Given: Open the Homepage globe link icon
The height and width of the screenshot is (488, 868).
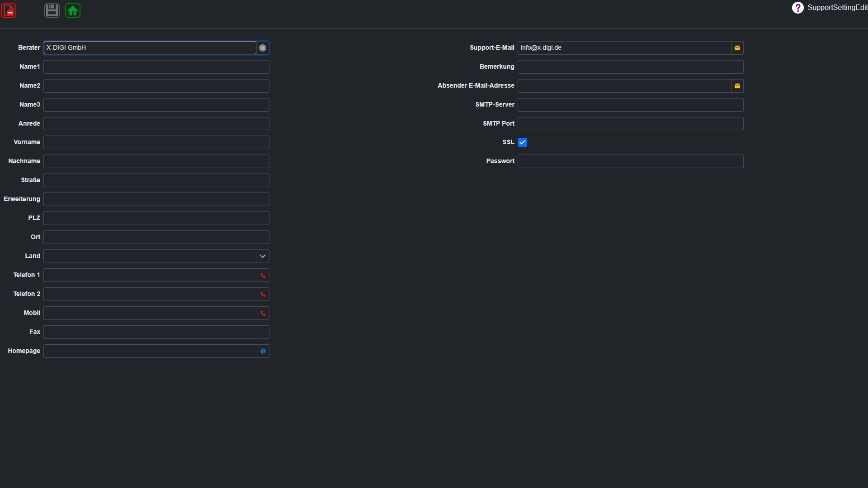Looking at the screenshot, I should pos(263,351).
